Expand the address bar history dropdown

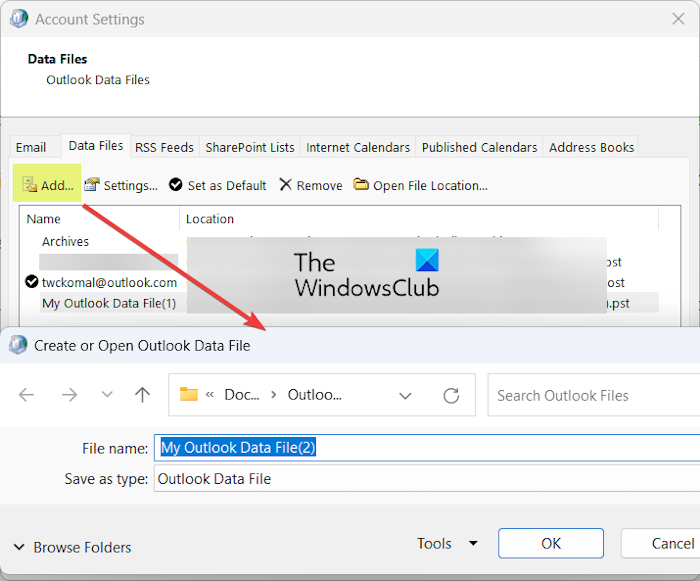click(405, 396)
